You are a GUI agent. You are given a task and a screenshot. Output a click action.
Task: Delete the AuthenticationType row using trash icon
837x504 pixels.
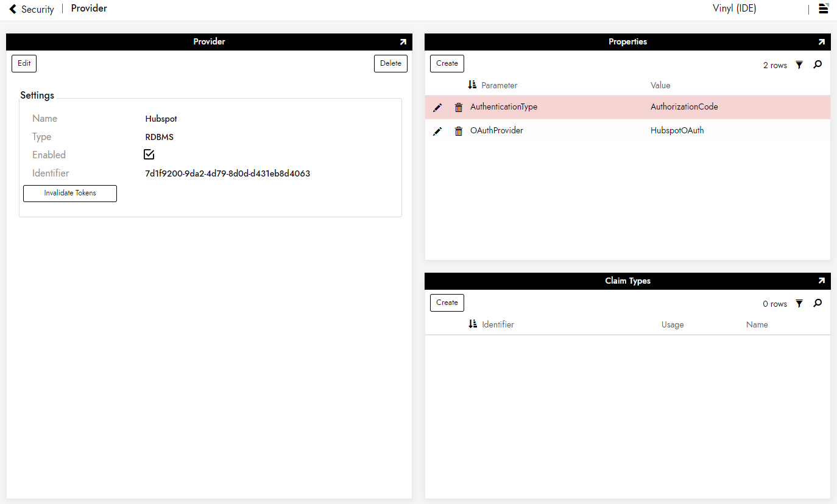(459, 108)
